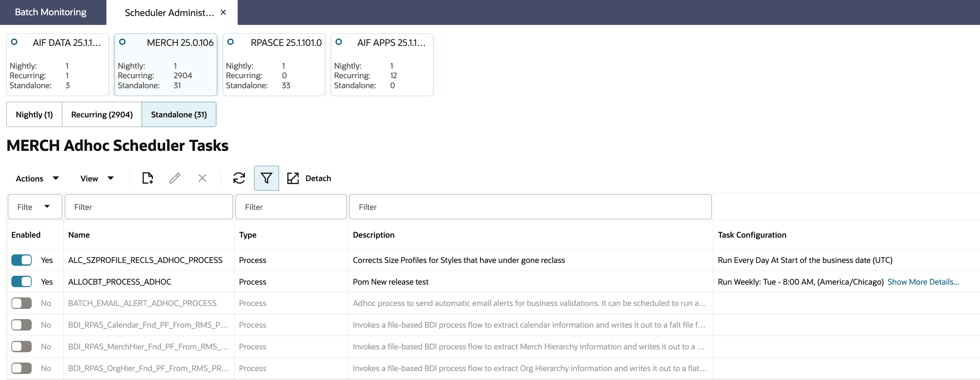The image size is (980, 380).
Task: Click 'Adhoc process to send automatic email' description
Action: [x=529, y=303]
